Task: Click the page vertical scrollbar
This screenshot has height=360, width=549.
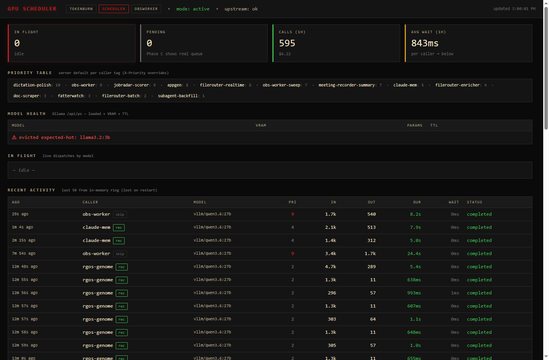Action: click(x=546, y=68)
